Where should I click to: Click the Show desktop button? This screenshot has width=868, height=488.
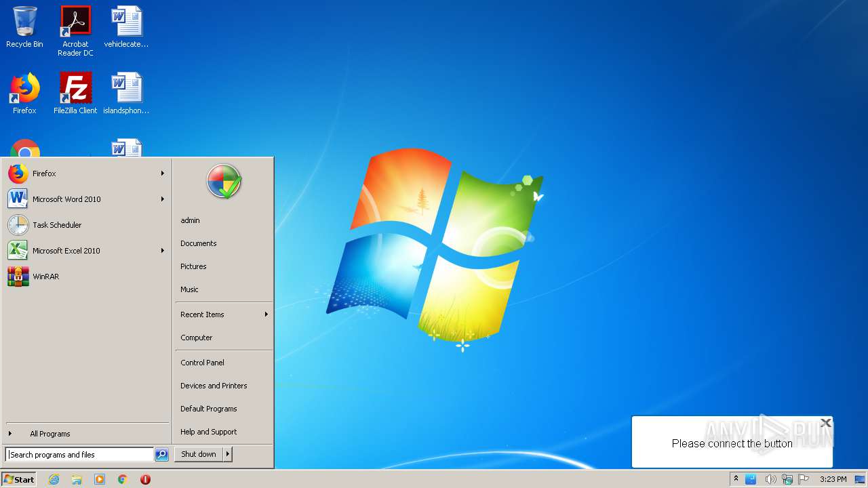[x=860, y=479]
